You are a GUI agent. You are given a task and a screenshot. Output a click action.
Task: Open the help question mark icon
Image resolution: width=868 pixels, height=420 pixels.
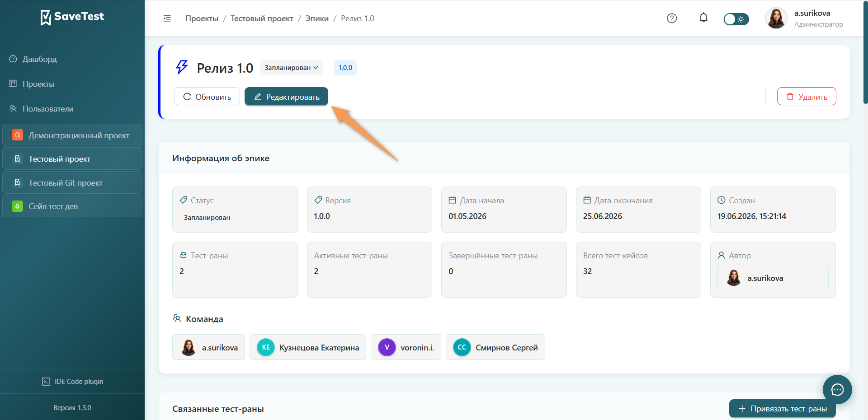point(672,18)
